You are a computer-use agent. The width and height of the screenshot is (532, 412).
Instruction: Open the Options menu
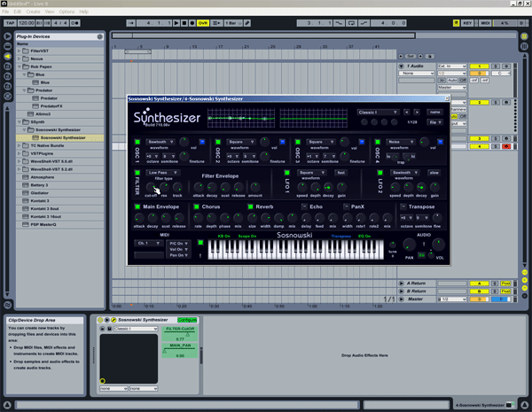67,12
